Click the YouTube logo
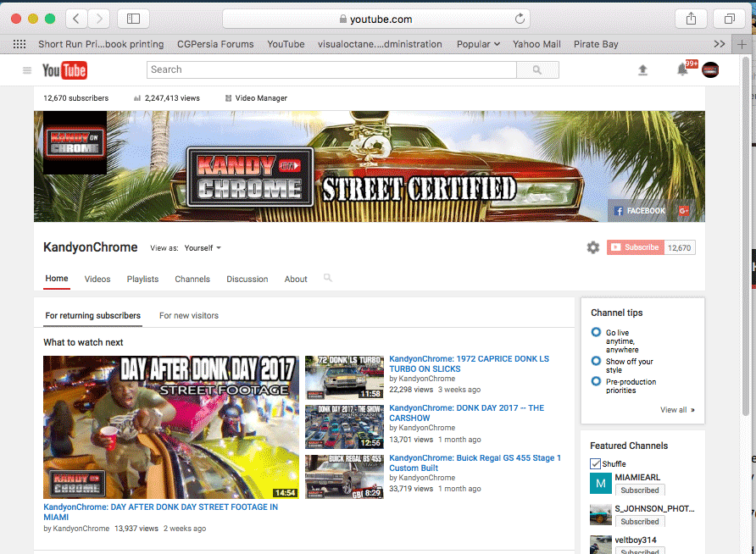The width and height of the screenshot is (756, 554). pyautogui.click(x=64, y=70)
